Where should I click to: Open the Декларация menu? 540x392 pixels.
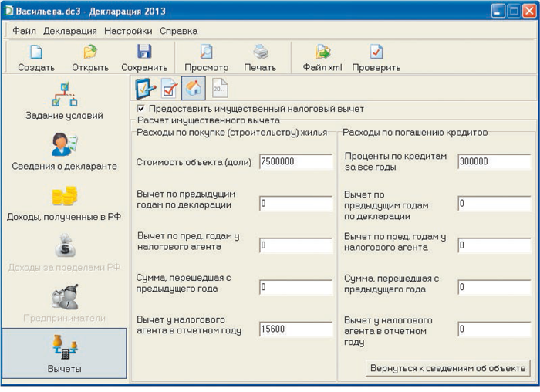70,31
